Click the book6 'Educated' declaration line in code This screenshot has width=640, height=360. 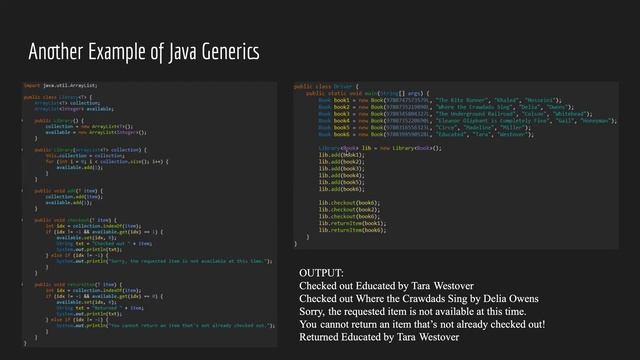(x=426, y=134)
